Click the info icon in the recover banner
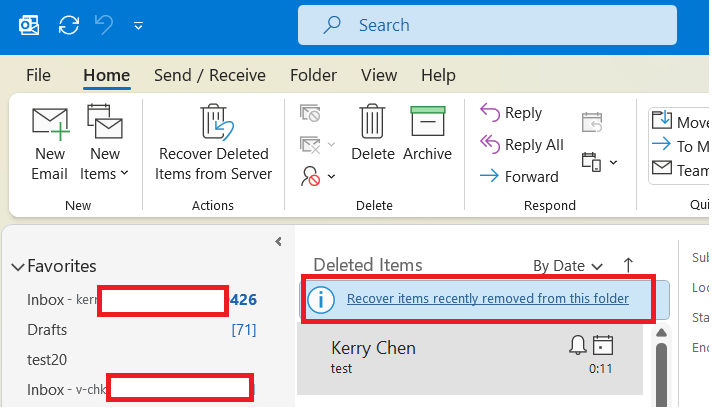 (321, 300)
